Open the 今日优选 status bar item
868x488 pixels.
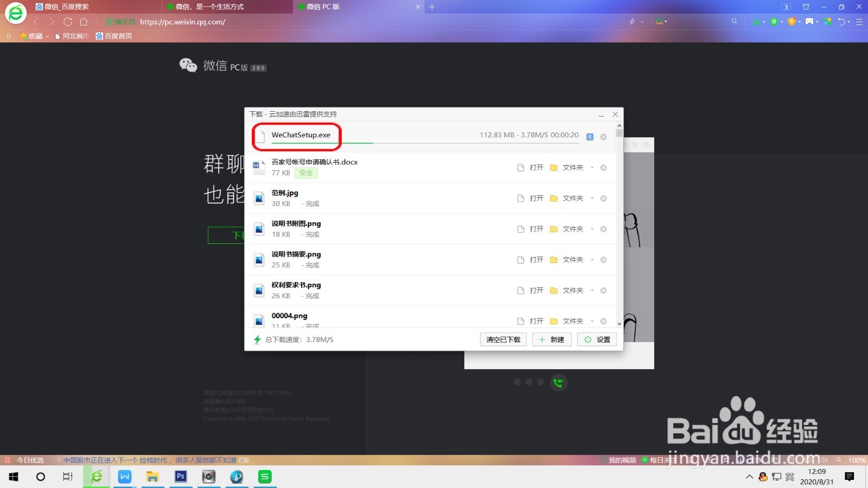(25, 460)
